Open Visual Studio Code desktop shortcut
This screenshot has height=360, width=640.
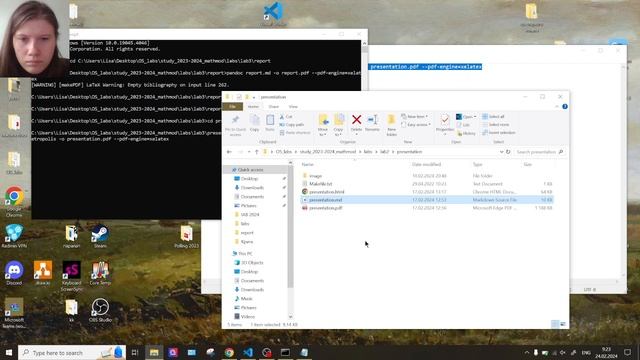click(273, 13)
